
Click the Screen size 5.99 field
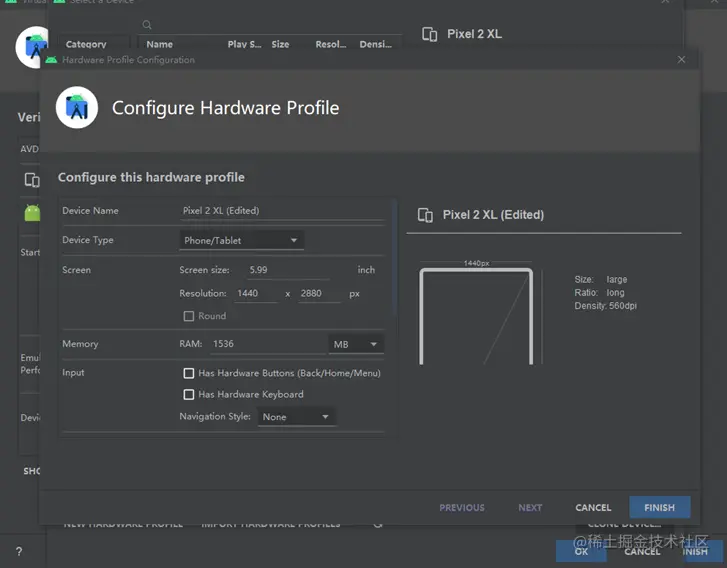pos(288,270)
